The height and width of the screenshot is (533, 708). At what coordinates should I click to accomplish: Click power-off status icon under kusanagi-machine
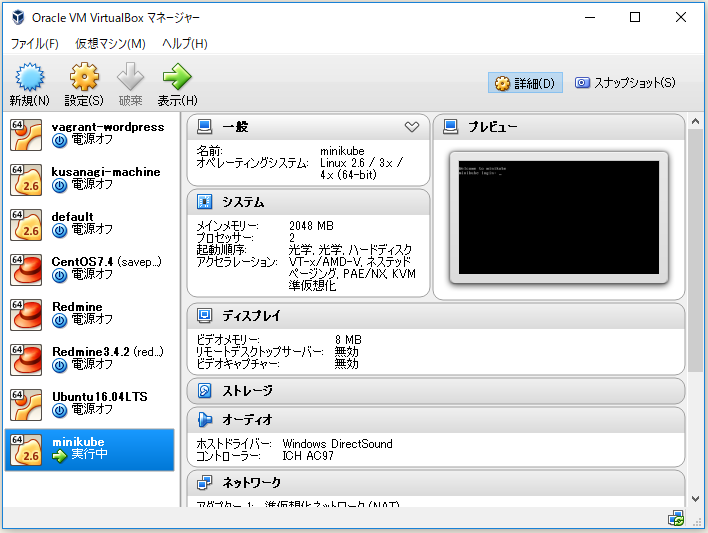(59, 186)
